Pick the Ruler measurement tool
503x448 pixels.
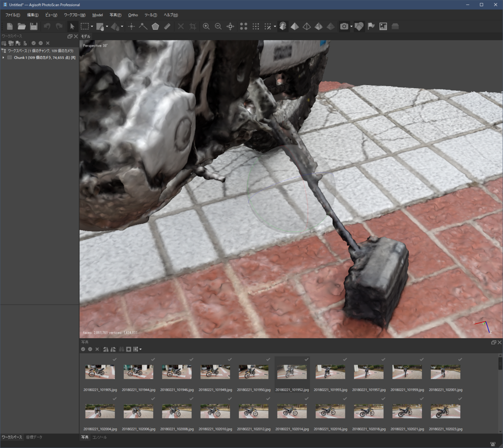coord(167,26)
